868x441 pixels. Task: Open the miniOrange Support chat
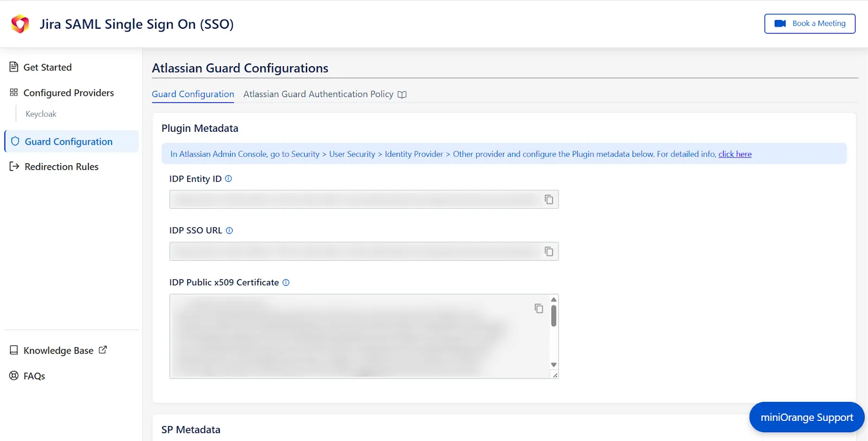807,417
